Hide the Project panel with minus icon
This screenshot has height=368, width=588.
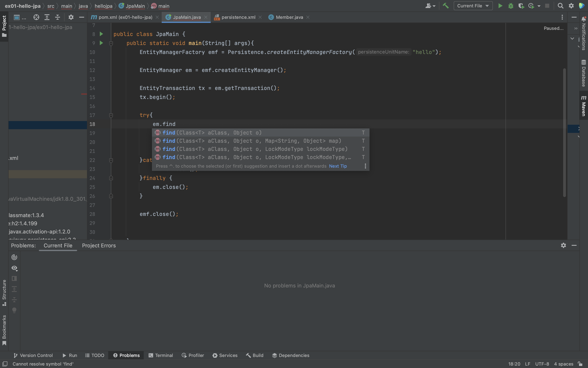click(82, 17)
